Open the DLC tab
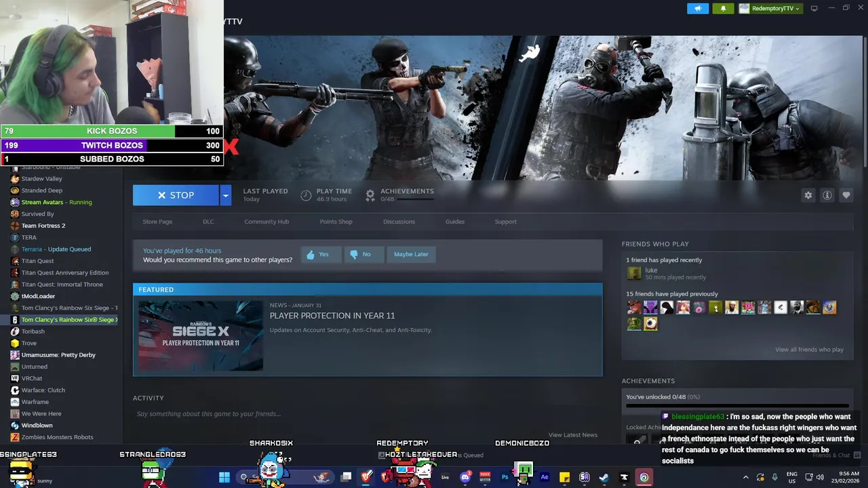The image size is (868, 488). click(208, 222)
